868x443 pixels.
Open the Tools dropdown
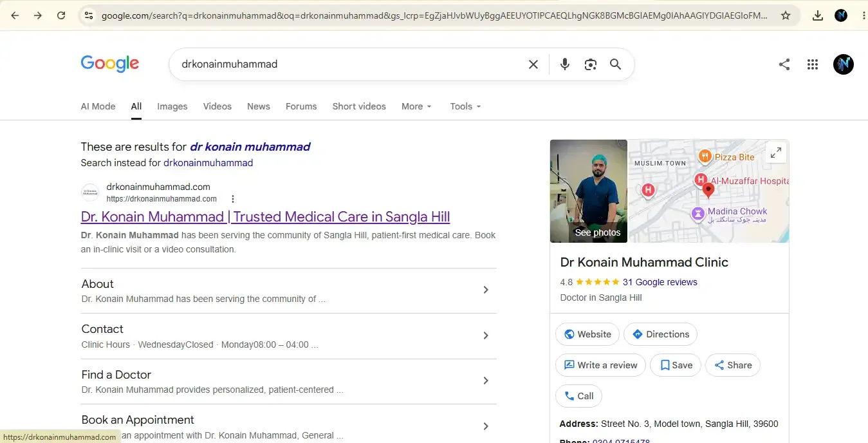click(465, 106)
